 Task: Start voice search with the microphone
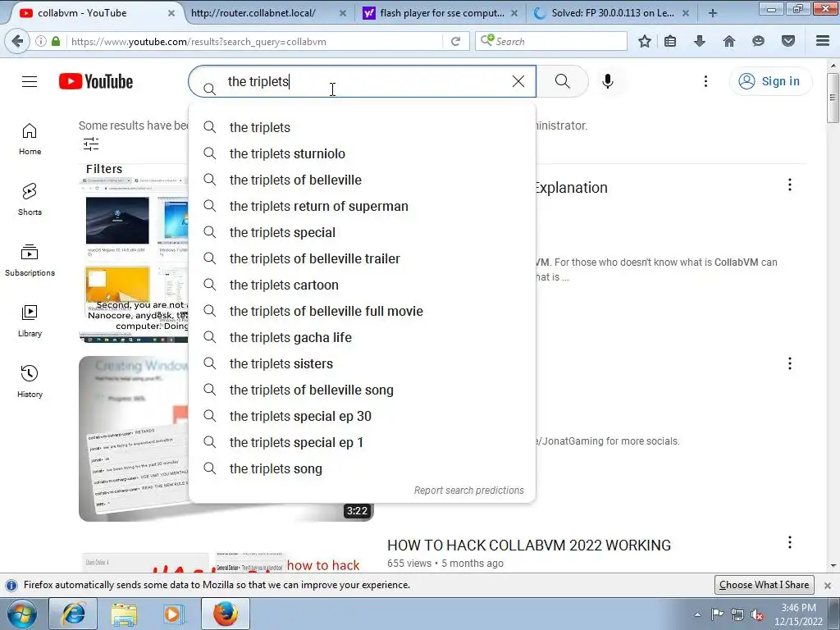coord(608,81)
